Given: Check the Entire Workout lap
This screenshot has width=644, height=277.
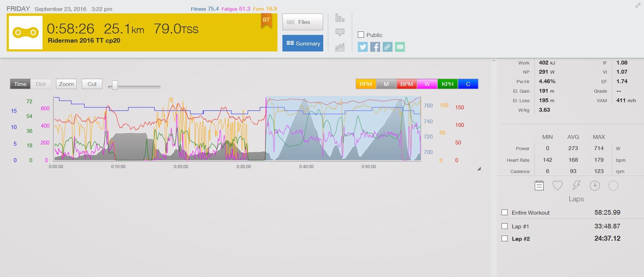Looking at the screenshot, I should pyautogui.click(x=505, y=213).
